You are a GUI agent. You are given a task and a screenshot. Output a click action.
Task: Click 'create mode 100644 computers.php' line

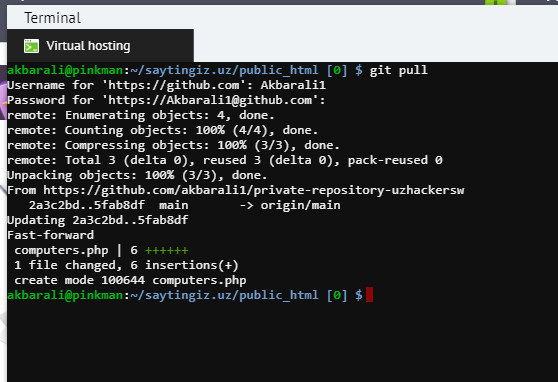[x=130, y=280]
